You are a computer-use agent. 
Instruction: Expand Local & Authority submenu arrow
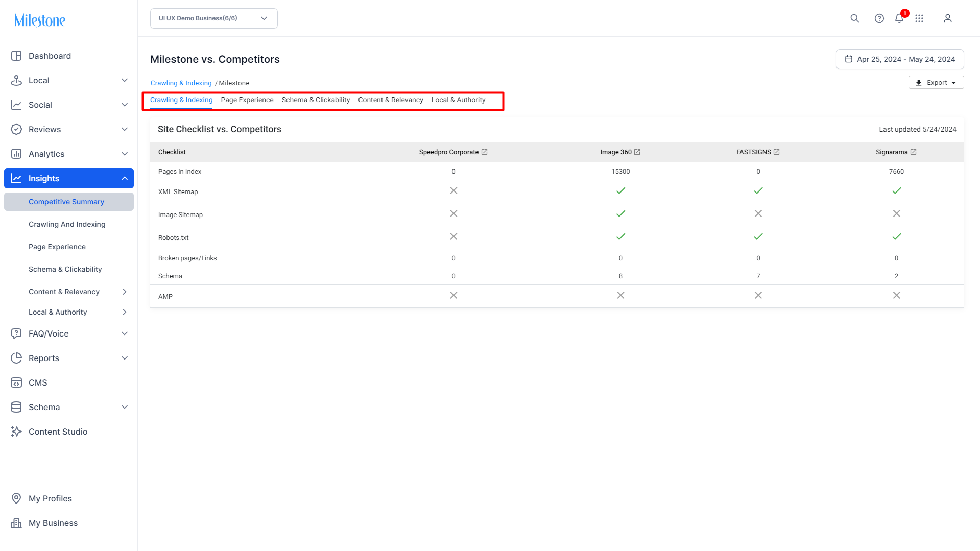point(125,312)
